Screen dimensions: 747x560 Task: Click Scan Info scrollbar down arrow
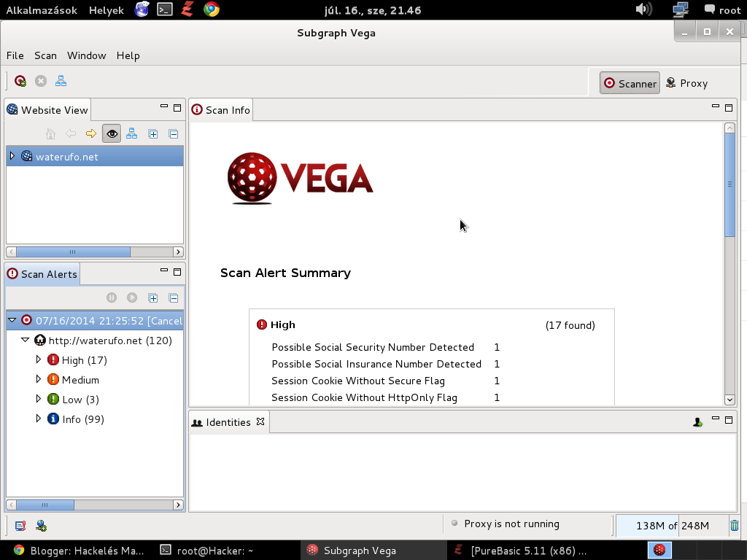729,400
